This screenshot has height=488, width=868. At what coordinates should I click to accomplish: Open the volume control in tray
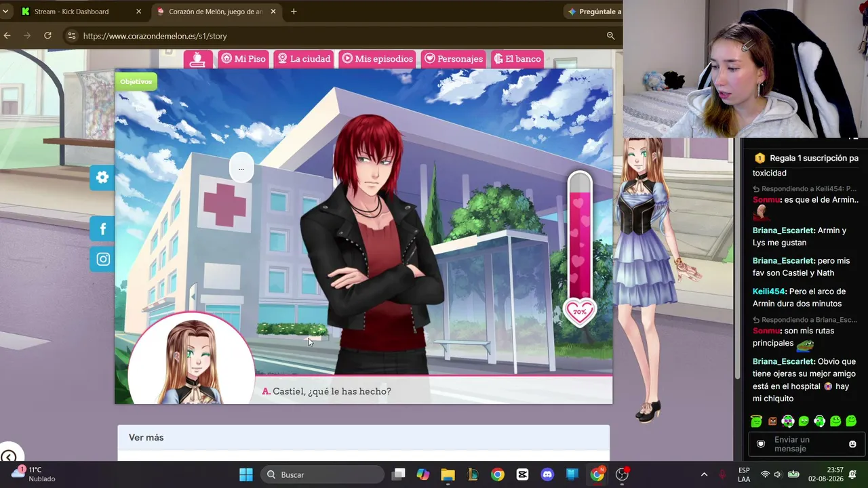click(x=778, y=474)
